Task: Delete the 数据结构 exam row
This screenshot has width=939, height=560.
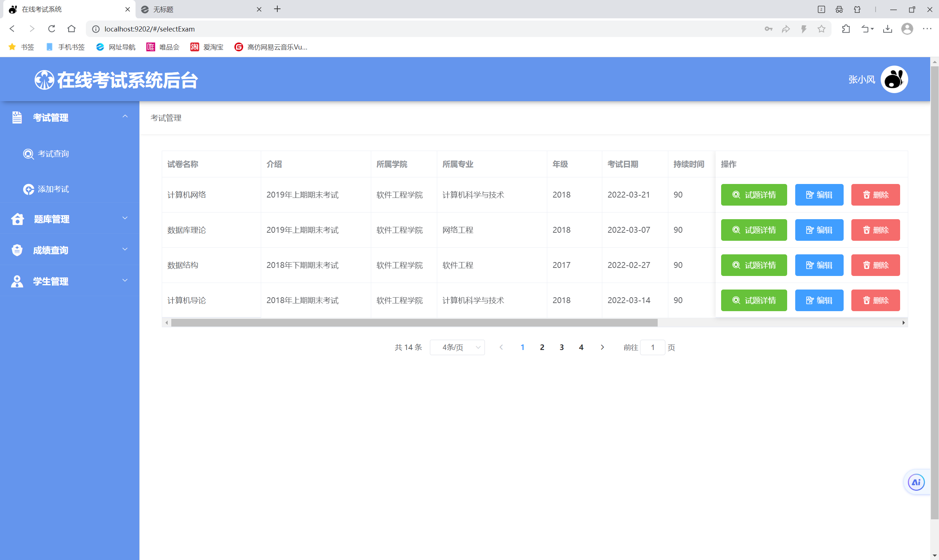Action: coord(875,265)
